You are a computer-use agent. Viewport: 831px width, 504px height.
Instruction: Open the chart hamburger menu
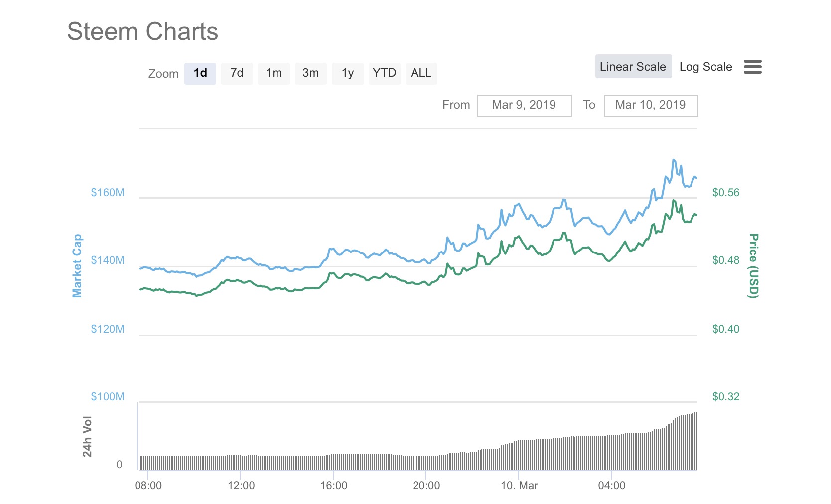tap(752, 67)
